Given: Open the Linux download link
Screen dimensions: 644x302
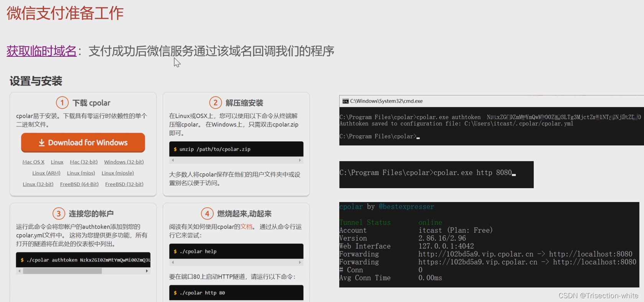Looking at the screenshot, I should coord(57,162).
